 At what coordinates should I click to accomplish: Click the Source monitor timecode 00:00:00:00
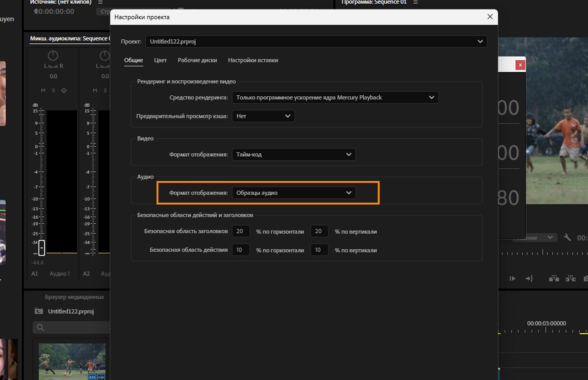tap(54, 12)
